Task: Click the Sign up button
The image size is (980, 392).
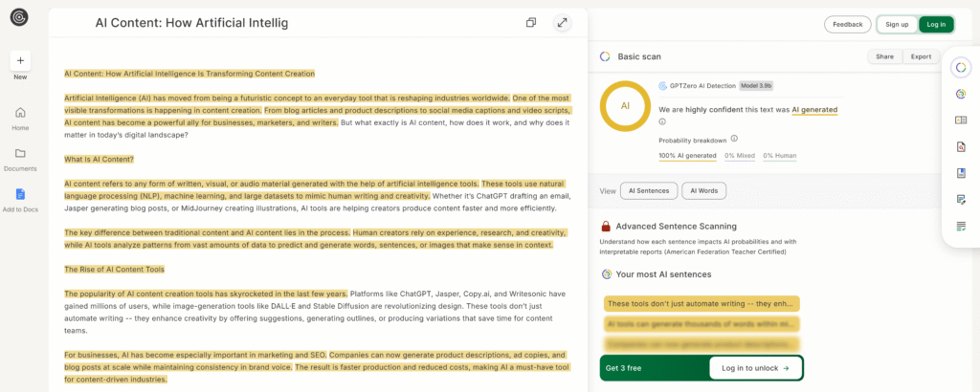Action: (x=897, y=24)
